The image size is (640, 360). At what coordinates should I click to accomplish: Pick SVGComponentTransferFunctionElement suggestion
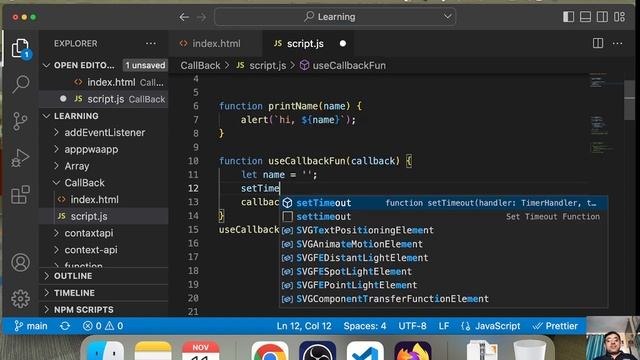click(x=444, y=299)
